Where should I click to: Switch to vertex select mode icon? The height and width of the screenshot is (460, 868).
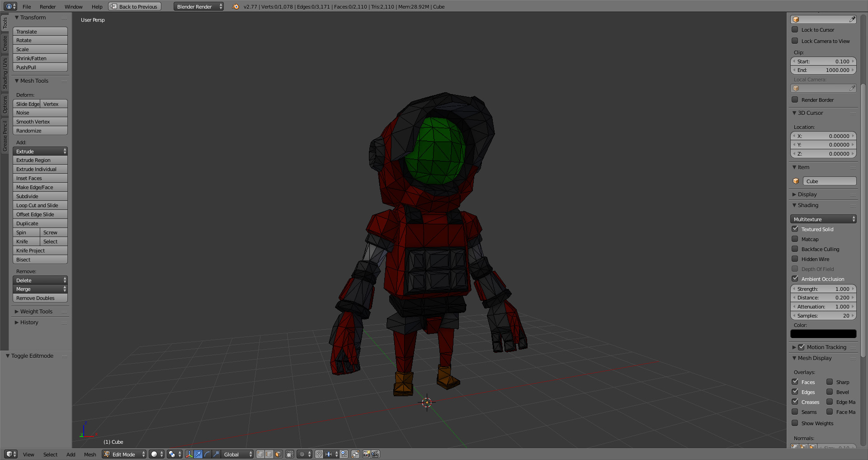coord(260,454)
